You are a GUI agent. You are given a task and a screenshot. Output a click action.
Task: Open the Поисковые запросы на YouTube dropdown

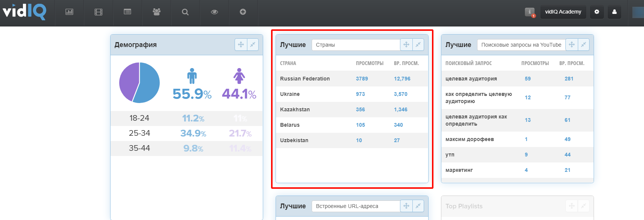pos(521,45)
